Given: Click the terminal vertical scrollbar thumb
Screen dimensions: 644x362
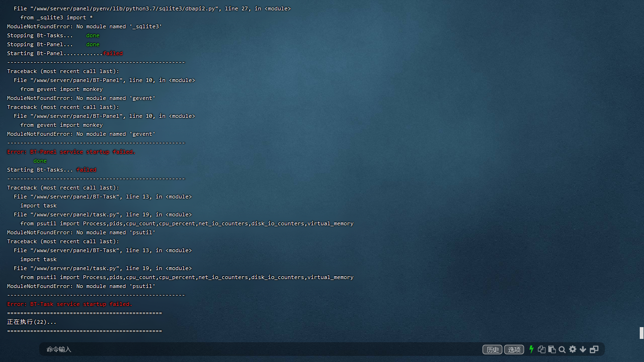Looking at the screenshot, I should pyautogui.click(x=641, y=333).
